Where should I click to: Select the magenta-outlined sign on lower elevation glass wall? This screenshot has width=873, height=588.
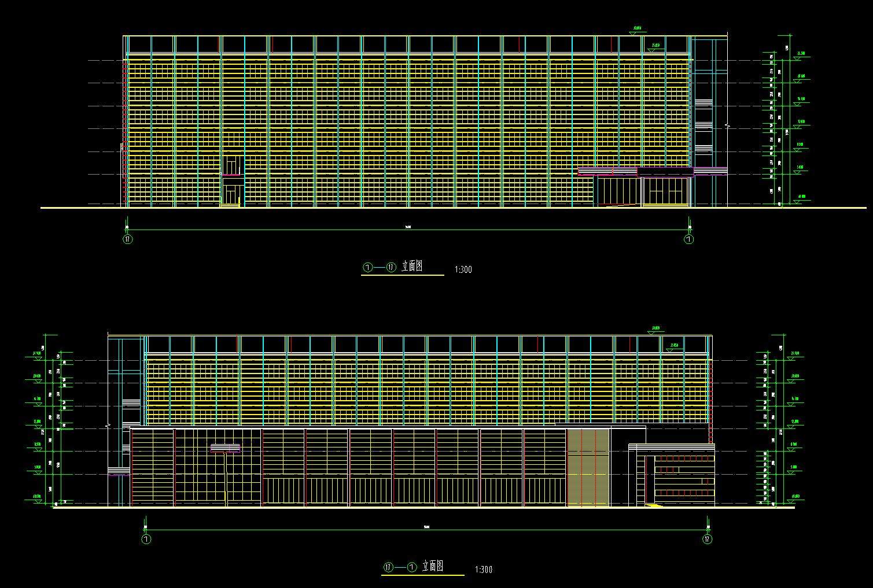tap(225, 448)
